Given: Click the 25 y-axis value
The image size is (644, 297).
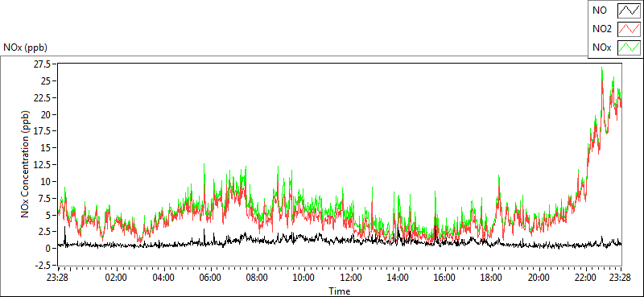Looking at the screenshot, I should click(45, 81).
